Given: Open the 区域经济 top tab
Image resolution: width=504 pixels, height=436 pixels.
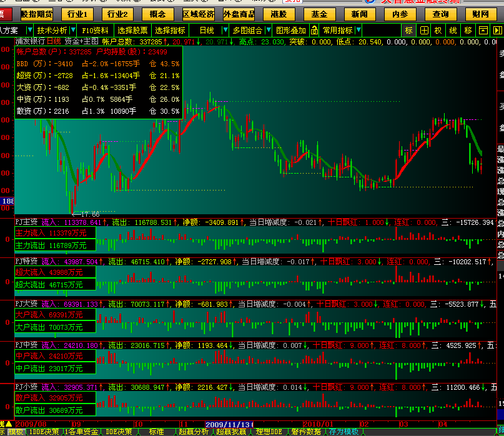Looking at the screenshot, I should point(199,14).
